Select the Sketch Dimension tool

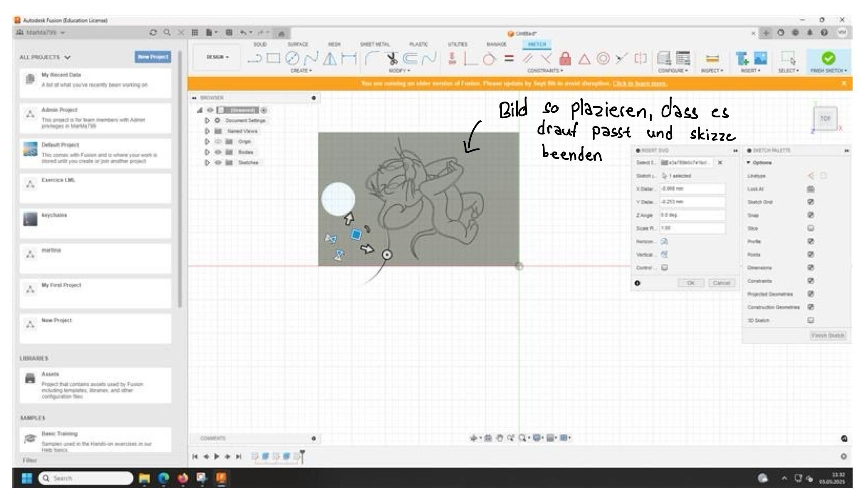pyautogui.click(x=349, y=59)
